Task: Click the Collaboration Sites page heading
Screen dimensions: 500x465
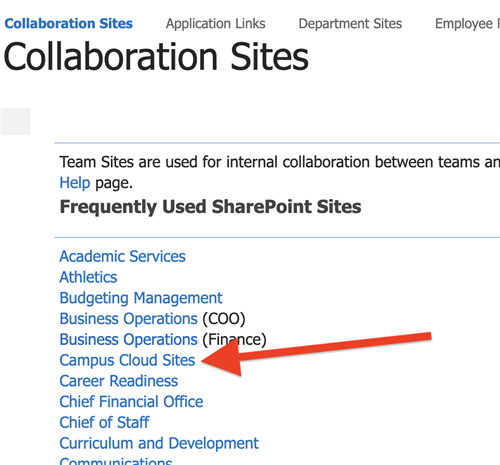Action: point(156,56)
